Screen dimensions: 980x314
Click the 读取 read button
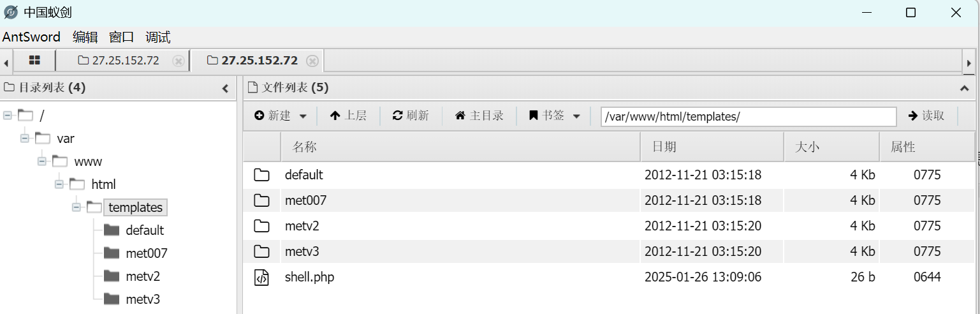pos(926,116)
